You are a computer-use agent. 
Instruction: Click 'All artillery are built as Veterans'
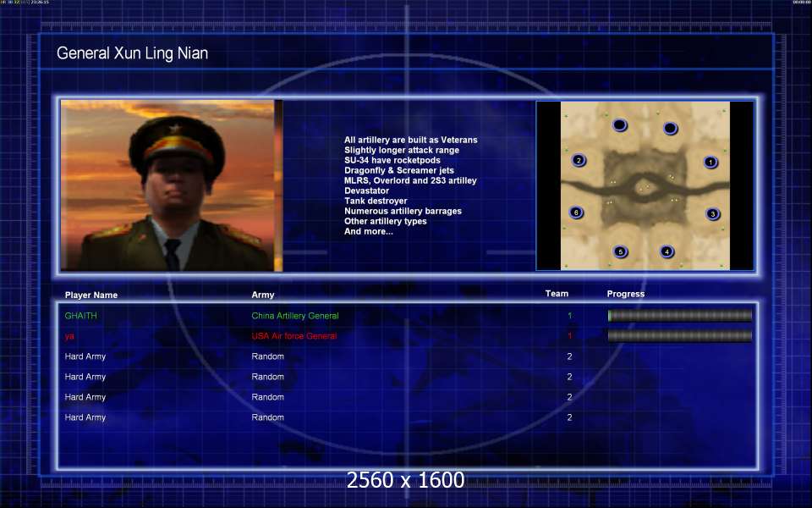[411, 140]
